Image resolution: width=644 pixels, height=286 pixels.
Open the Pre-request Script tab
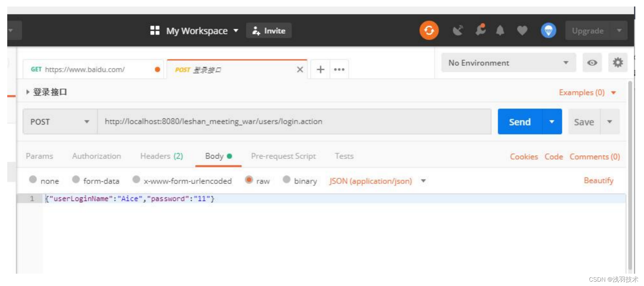tap(283, 156)
